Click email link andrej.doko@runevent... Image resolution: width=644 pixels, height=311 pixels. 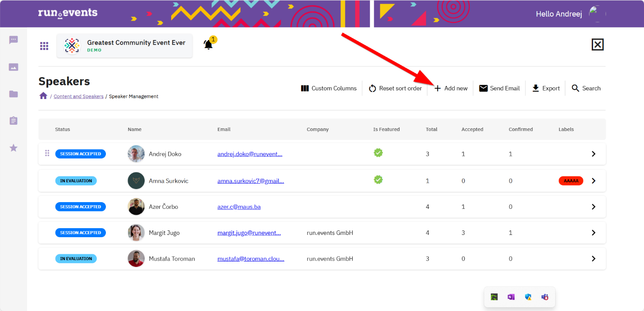250,154
